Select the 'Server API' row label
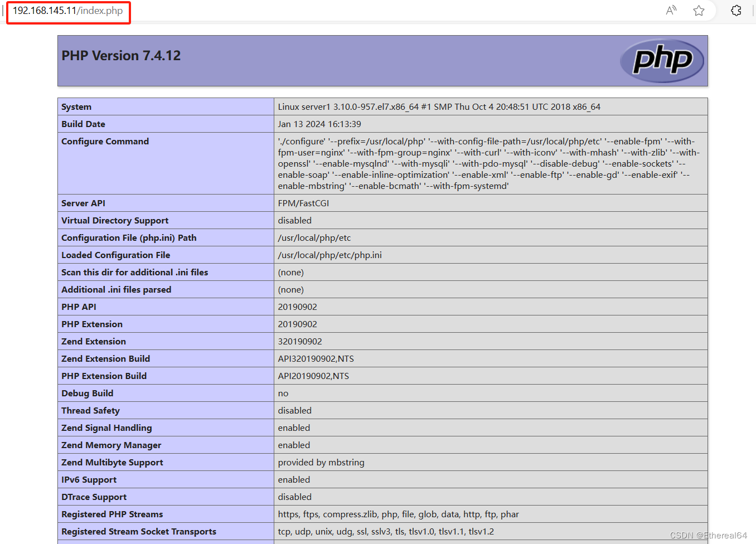 (x=83, y=203)
